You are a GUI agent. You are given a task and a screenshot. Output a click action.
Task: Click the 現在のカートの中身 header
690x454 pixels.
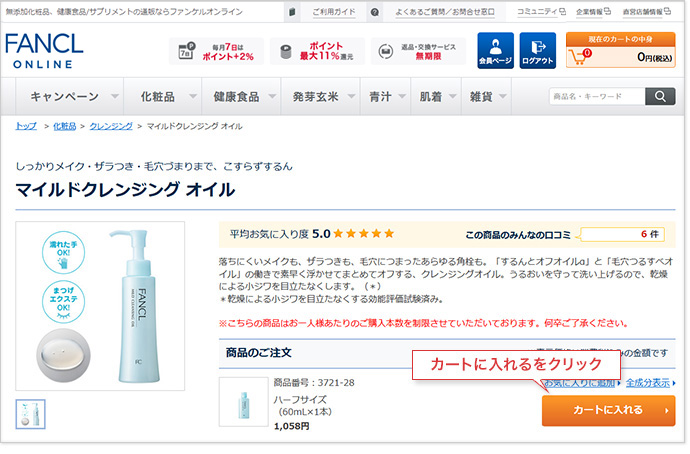pyautogui.click(x=620, y=39)
